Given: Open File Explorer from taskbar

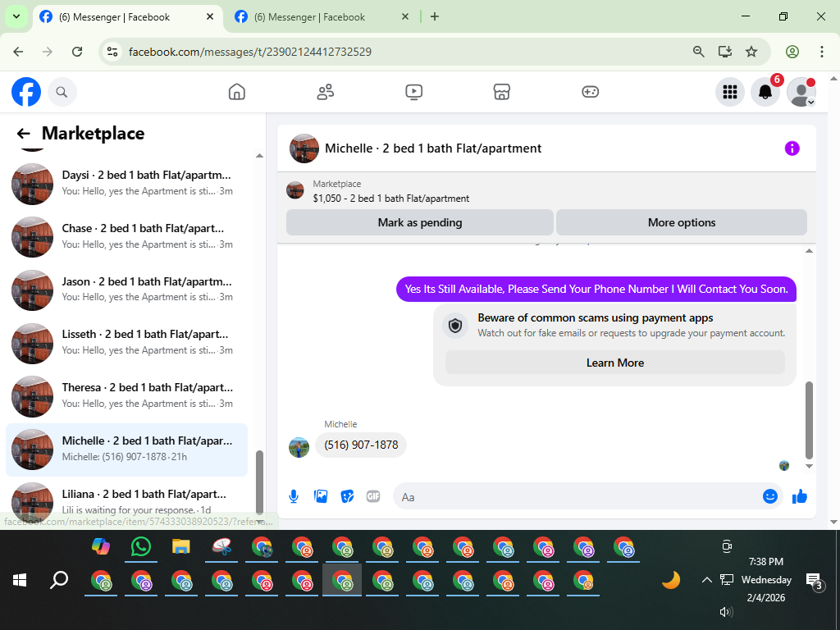Looking at the screenshot, I should pos(181,547).
